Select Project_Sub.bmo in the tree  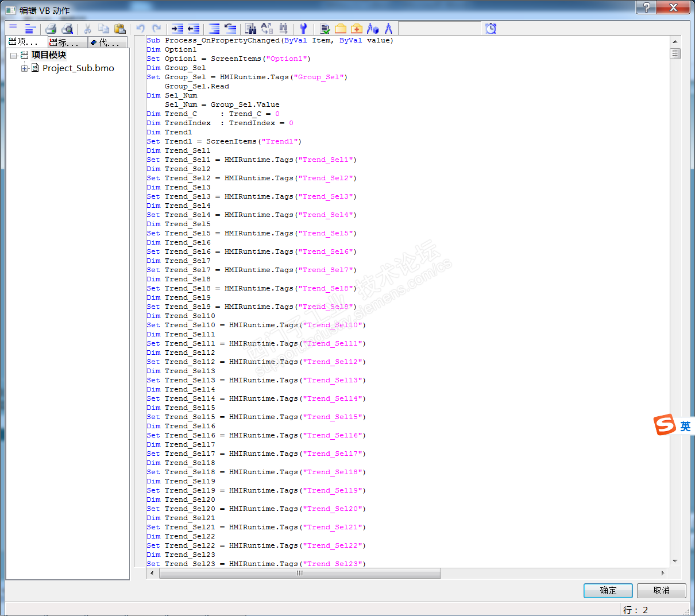click(x=78, y=68)
